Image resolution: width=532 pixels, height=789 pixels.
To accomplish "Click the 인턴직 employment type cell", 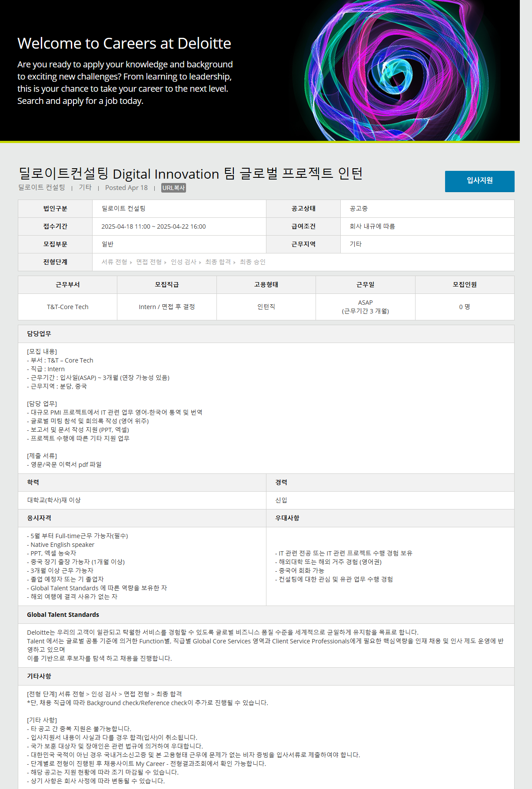I will coord(266,307).
